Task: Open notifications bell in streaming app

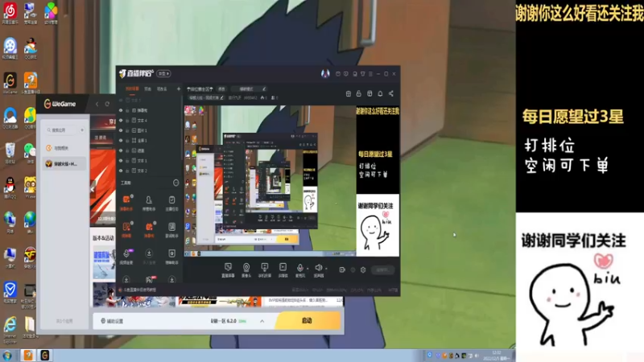Action: pos(380,93)
